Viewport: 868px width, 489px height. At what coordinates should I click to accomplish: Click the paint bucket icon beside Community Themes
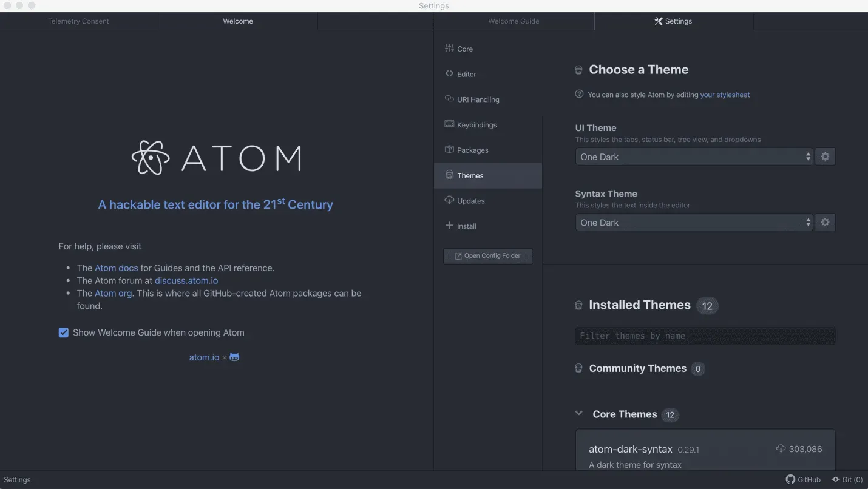pos(578,368)
